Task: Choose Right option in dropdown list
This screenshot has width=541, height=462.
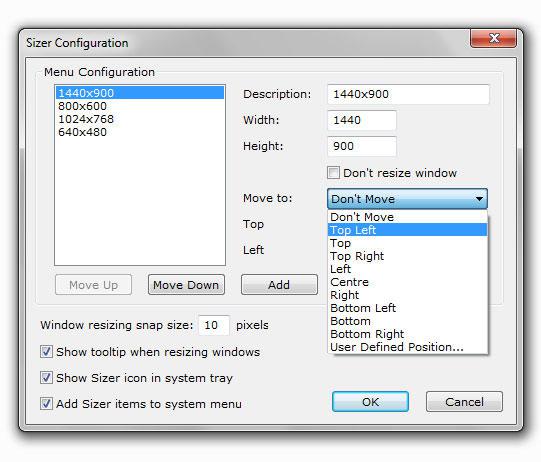Action: [x=407, y=295]
